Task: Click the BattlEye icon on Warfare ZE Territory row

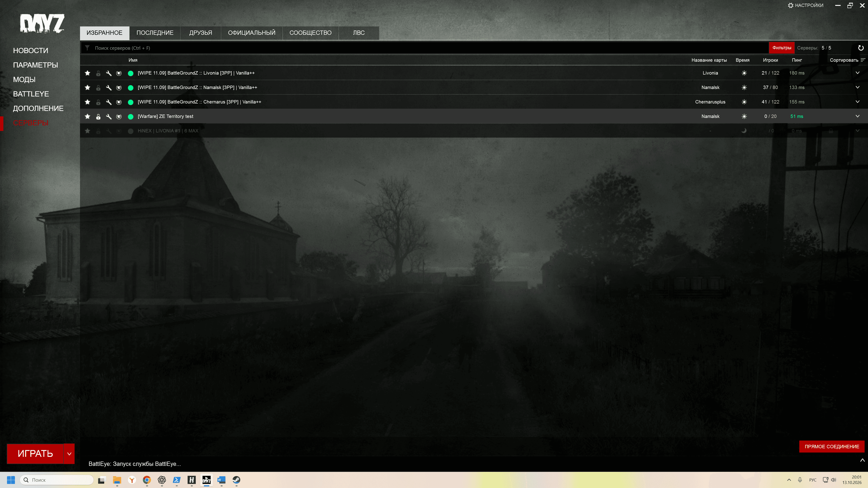Action: pyautogui.click(x=119, y=117)
